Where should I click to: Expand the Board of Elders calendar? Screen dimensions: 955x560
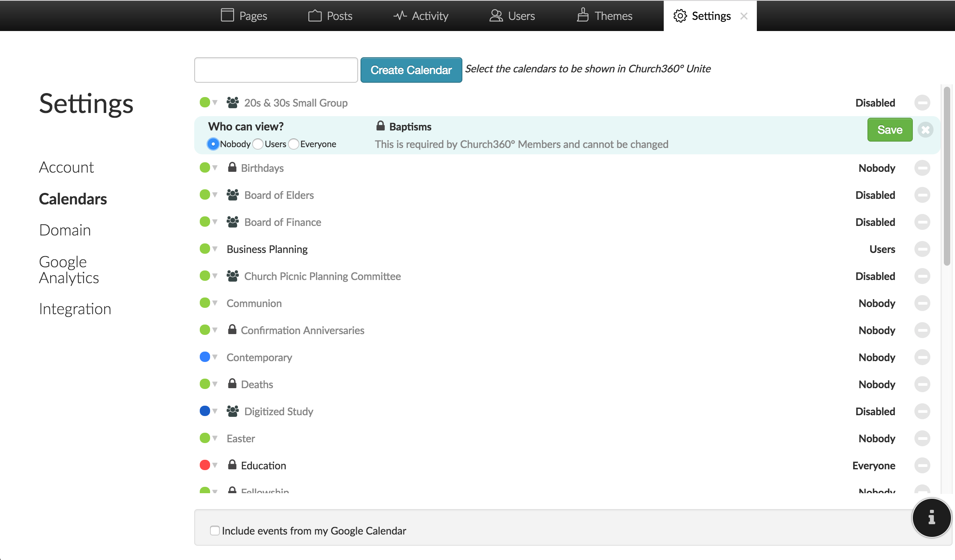coord(215,195)
